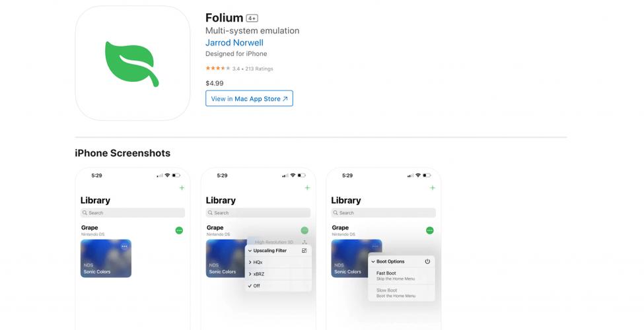Choose the Fast Boot option

point(402,276)
